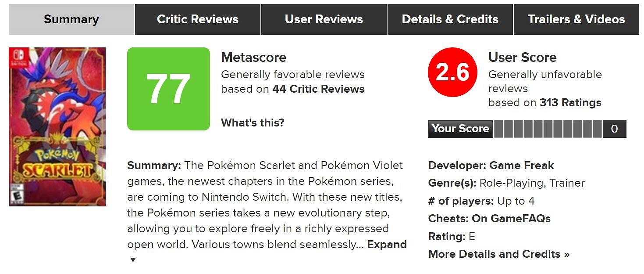Open the Critic Reviews tab

(198, 19)
